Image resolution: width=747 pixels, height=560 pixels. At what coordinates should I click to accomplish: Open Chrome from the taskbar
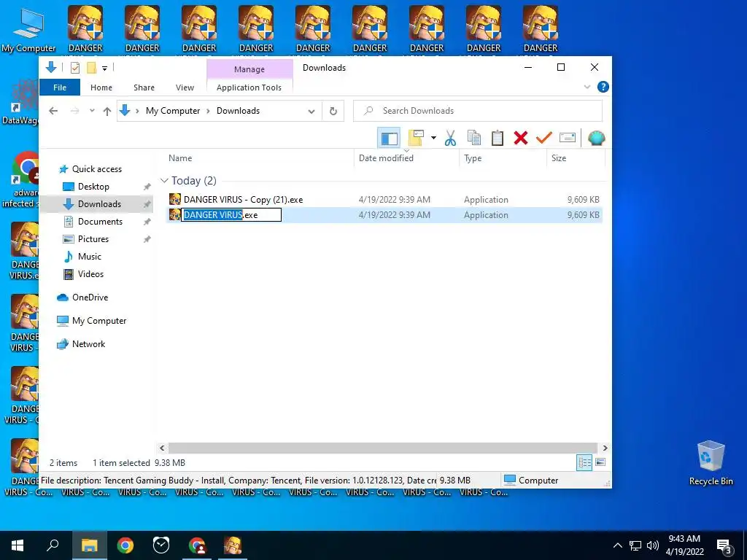[125, 545]
